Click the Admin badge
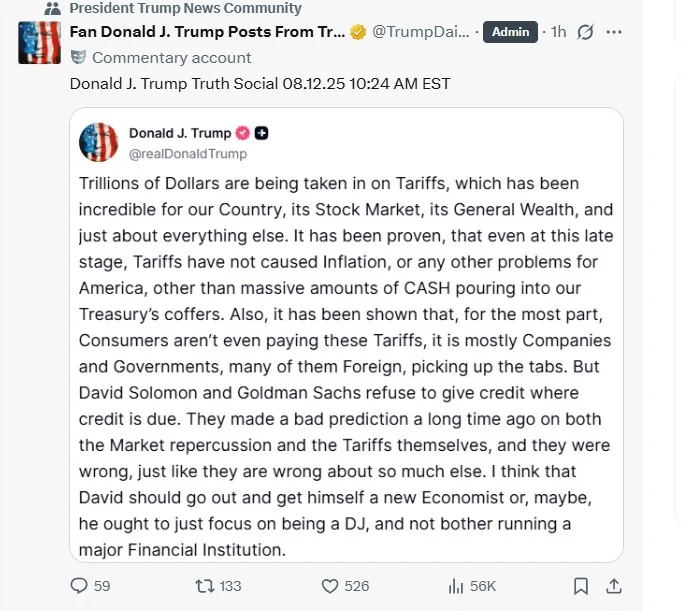The width and height of the screenshot is (681, 611). [509, 32]
